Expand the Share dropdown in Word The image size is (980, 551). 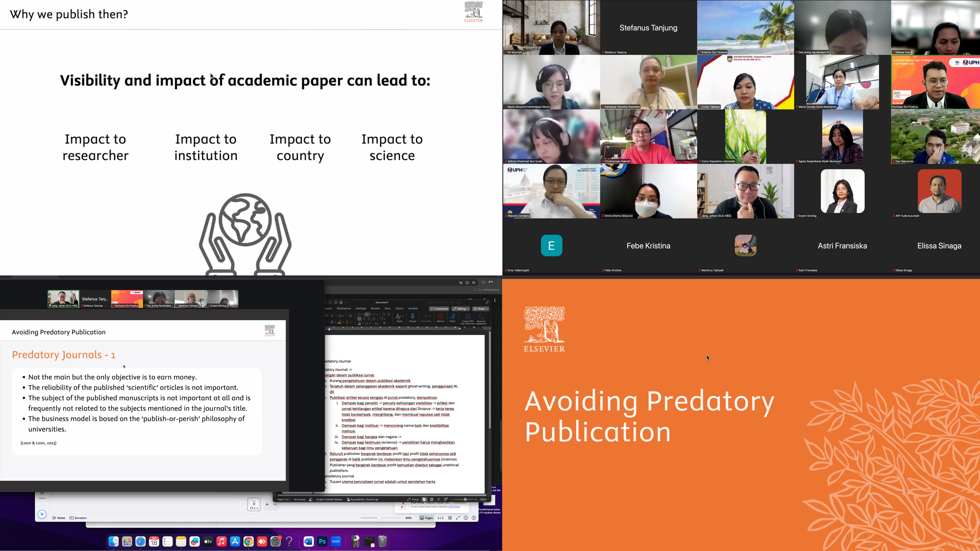(487, 309)
